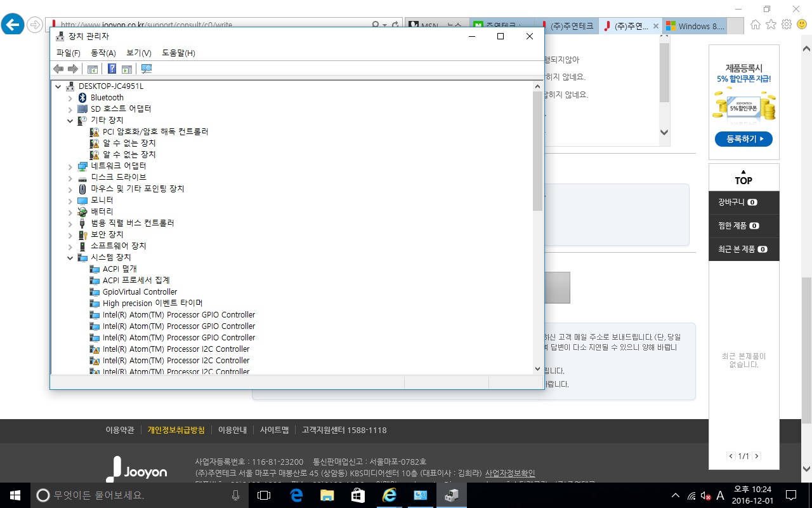Scan for hardware changes via monitor icon

(147, 69)
